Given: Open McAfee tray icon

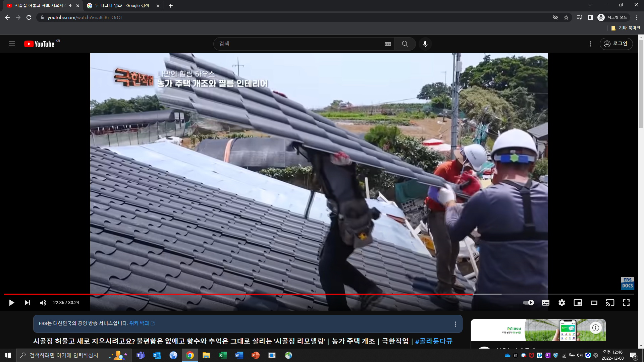Looking at the screenshot, I should pyautogui.click(x=532, y=355).
